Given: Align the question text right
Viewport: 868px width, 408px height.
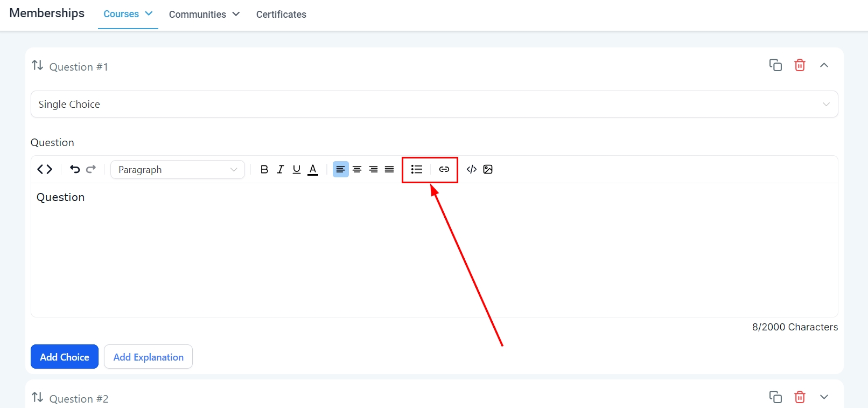Looking at the screenshot, I should [x=373, y=169].
